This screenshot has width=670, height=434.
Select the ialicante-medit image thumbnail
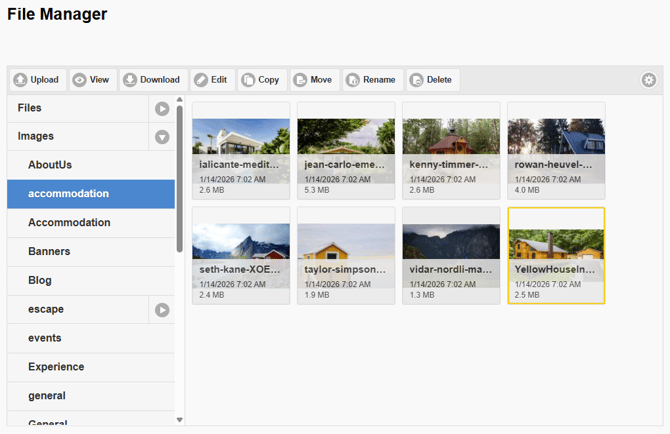tap(241, 151)
